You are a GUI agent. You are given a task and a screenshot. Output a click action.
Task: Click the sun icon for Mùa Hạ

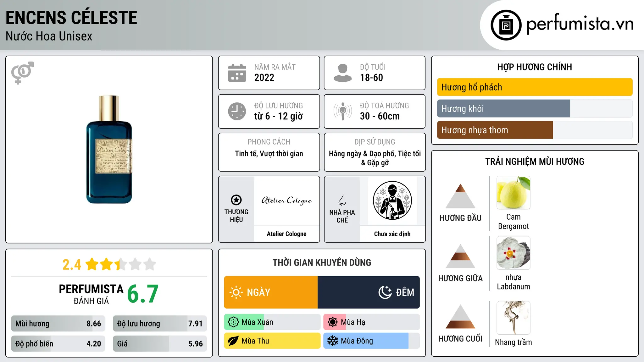[x=333, y=322]
